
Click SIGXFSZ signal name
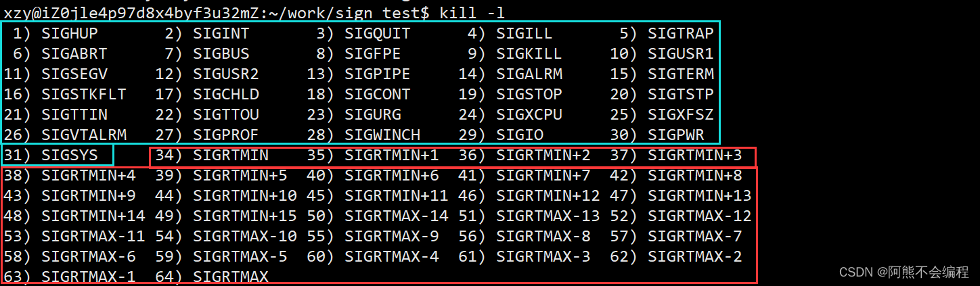[x=681, y=114]
